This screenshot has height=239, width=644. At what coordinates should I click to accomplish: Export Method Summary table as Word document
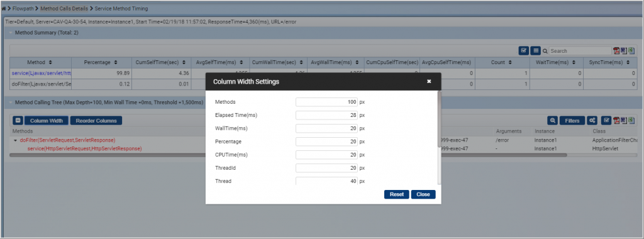coord(623,50)
